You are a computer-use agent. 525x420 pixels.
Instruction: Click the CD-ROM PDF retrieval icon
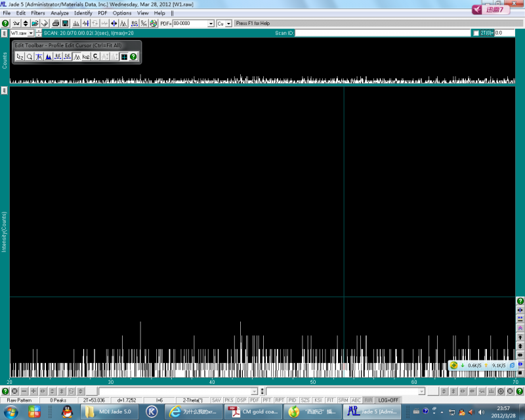[154, 24]
